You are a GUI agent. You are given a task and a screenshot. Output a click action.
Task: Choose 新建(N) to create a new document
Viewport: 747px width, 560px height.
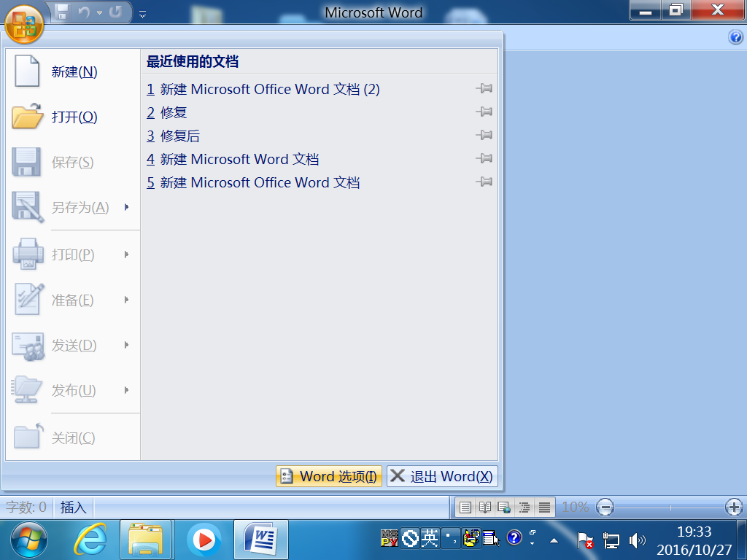click(73, 71)
